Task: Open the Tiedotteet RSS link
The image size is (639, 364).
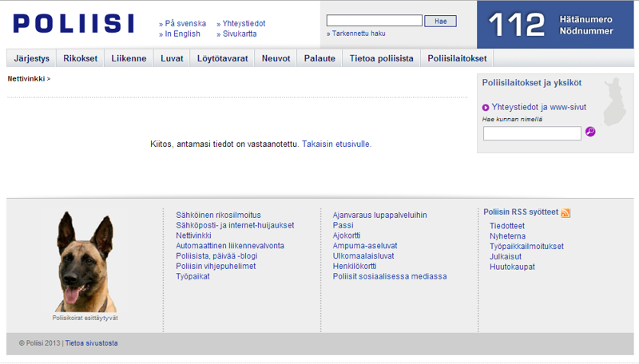Action: click(x=507, y=226)
